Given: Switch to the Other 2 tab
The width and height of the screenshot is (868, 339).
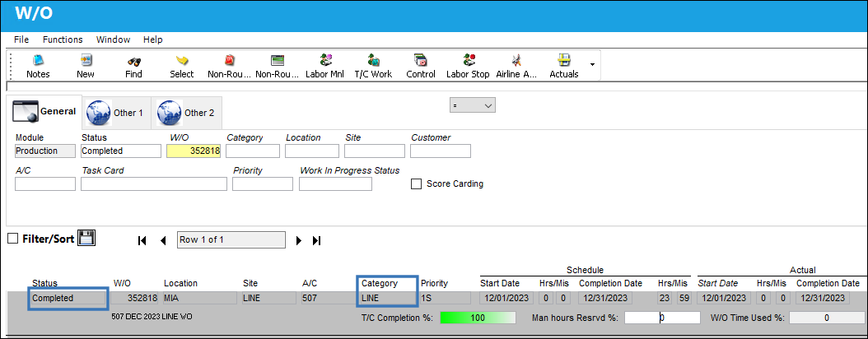Looking at the screenshot, I should 187,112.
